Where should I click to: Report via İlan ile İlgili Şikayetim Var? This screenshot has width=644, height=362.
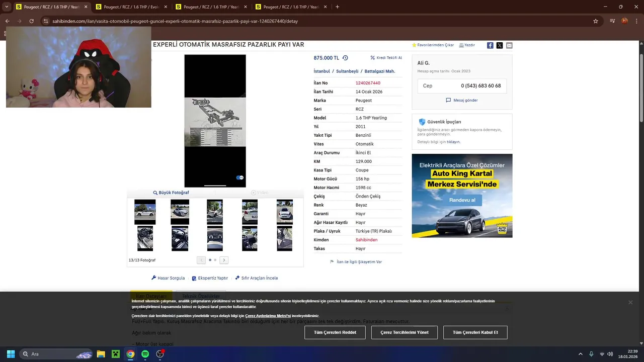[356, 262]
